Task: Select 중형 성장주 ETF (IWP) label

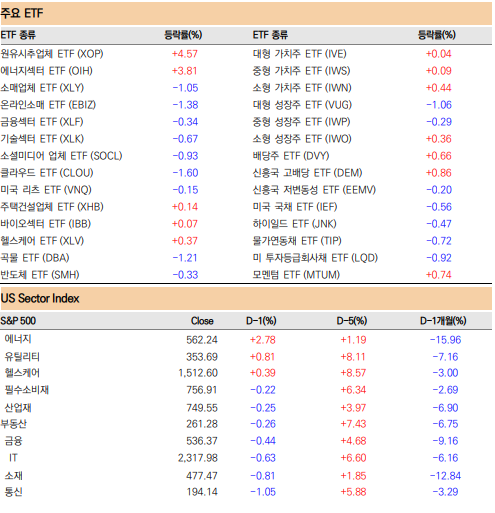Action: (301, 122)
